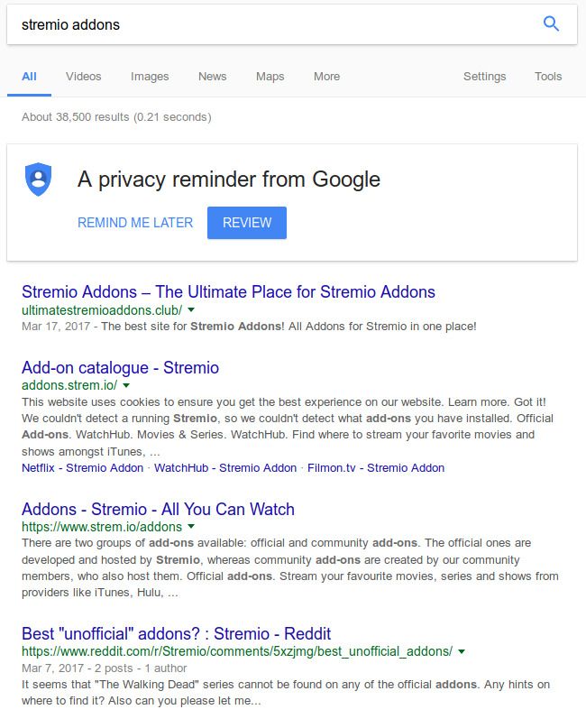Open the Maps tab
The height and width of the screenshot is (728, 586).
(x=270, y=77)
